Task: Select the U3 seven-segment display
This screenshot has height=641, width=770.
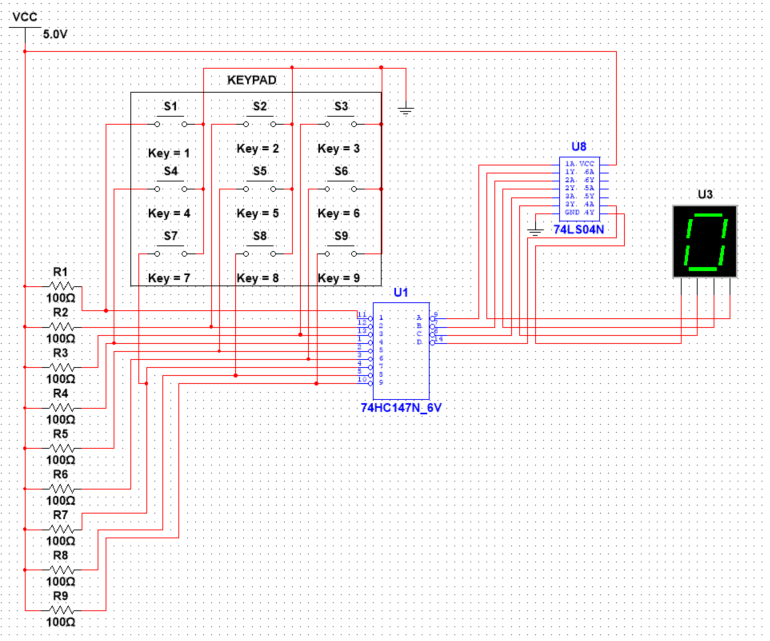Action: (705, 242)
